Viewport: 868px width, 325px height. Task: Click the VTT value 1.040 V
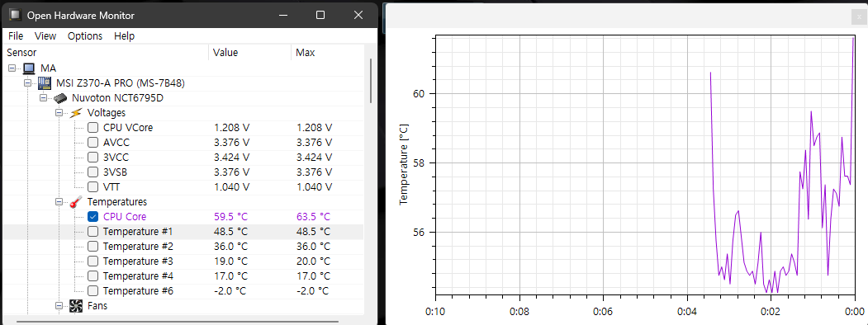(231, 187)
